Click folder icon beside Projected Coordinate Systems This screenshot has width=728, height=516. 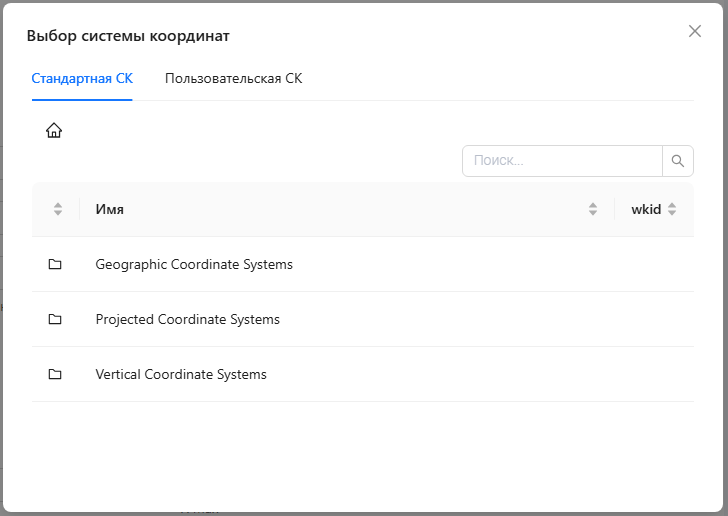55,319
